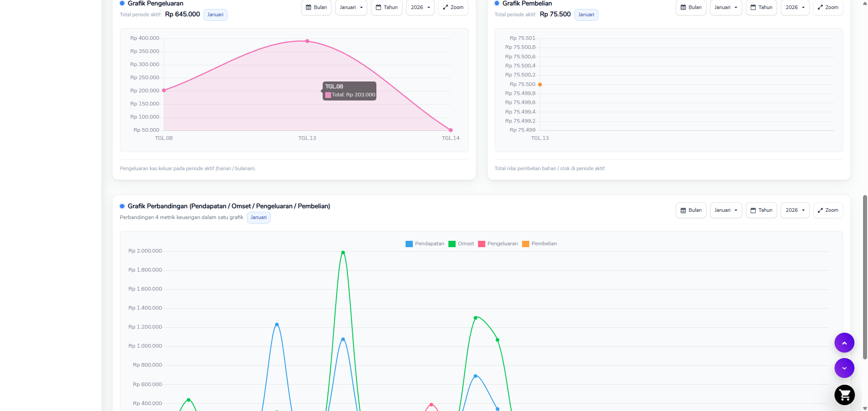Click the page vertical scrollbar thumb
868x411 pixels.
[x=865, y=277]
